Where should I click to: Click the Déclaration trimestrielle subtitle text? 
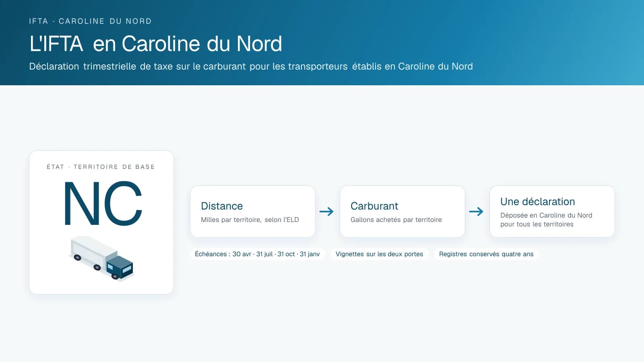point(251,66)
